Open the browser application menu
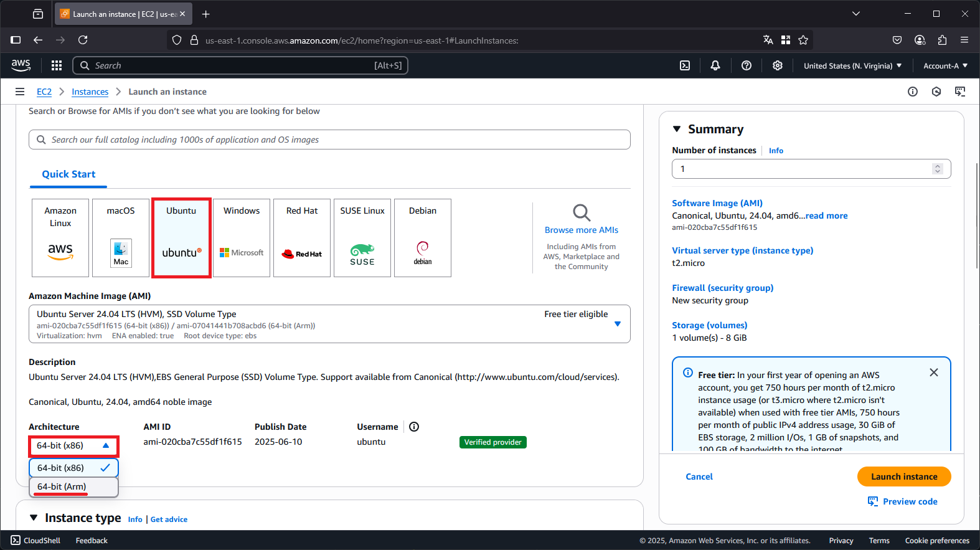980x550 pixels. [x=964, y=40]
